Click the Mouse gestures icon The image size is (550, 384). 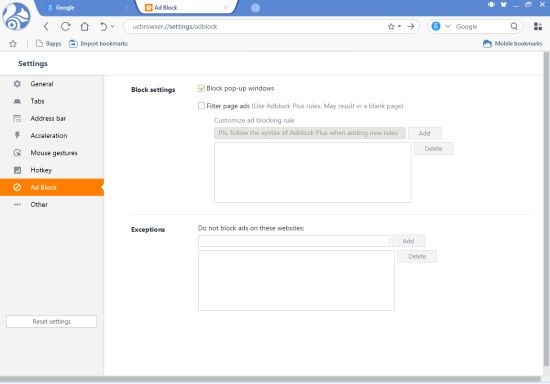click(17, 153)
